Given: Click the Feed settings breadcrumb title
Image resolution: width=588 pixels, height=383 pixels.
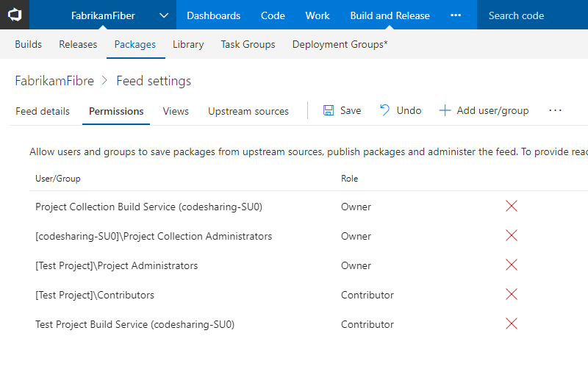Looking at the screenshot, I should (154, 81).
